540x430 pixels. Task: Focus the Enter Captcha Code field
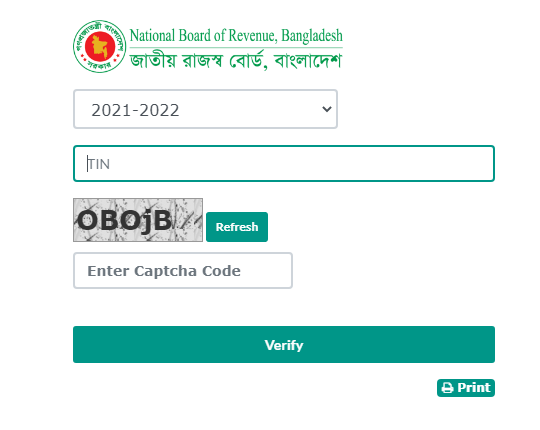pos(183,271)
